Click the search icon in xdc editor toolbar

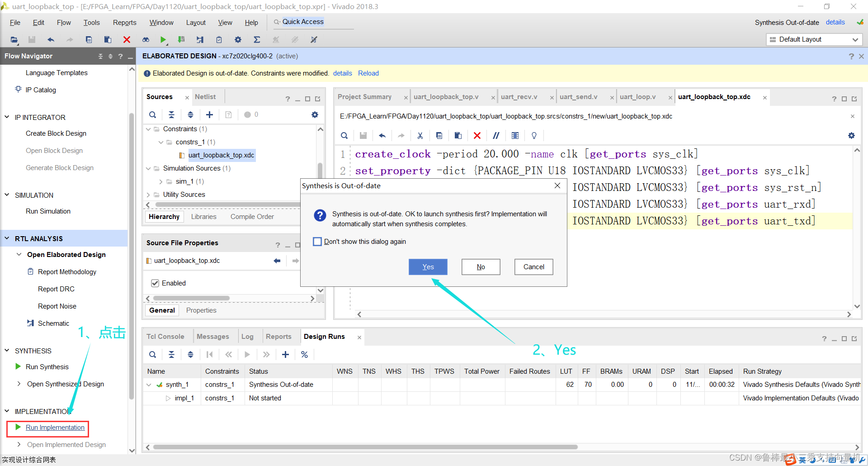(344, 136)
